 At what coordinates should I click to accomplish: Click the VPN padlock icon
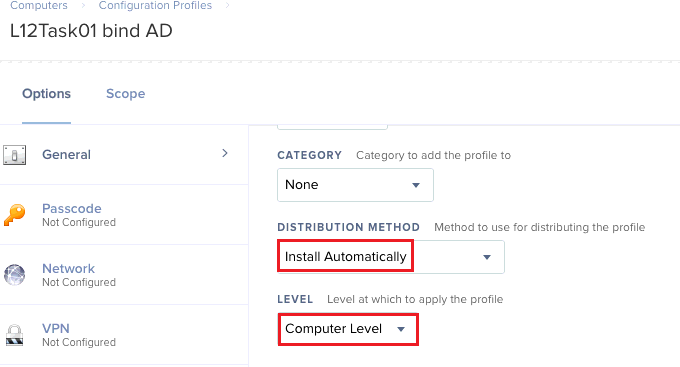14,335
